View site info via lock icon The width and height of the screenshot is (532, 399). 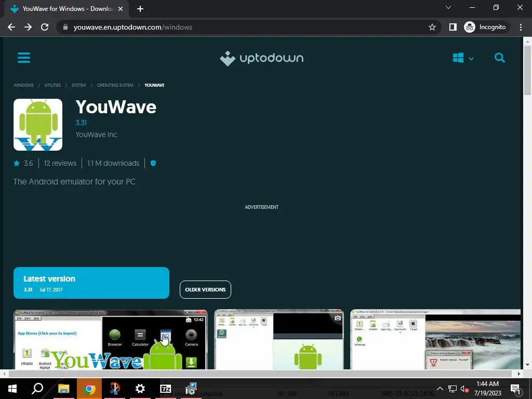click(x=65, y=27)
